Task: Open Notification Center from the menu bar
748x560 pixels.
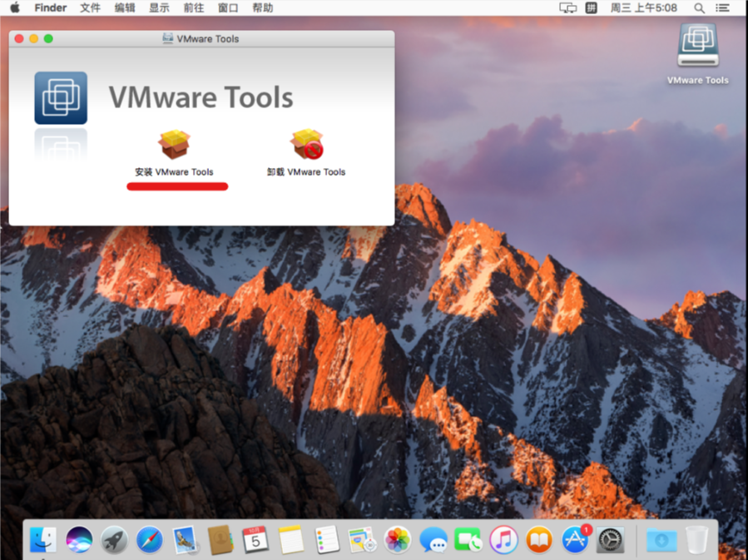Action: (x=723, y=8)
